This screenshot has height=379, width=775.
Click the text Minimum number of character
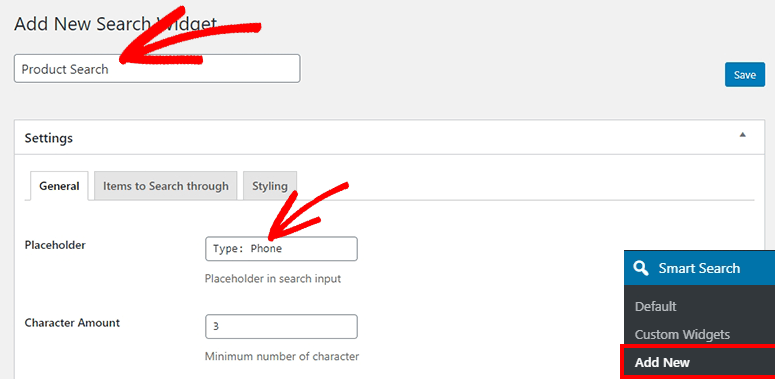tap(282, 356)
